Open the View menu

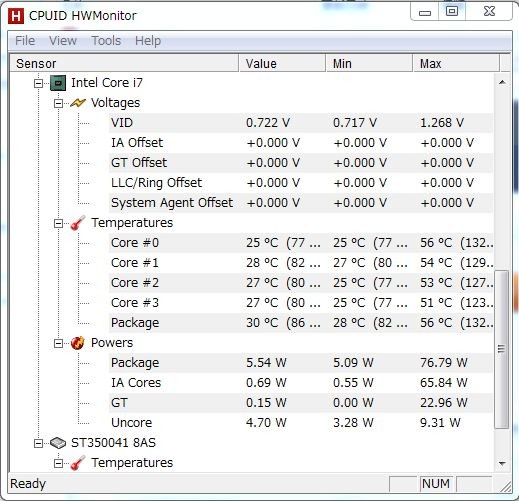click(63, 41)
